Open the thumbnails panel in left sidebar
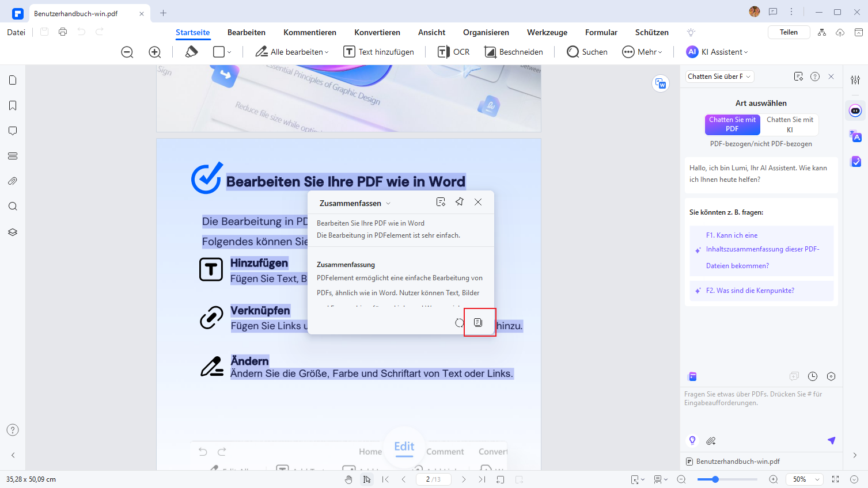The height and width of the screenshot is (488, 868). click(13, 80)
